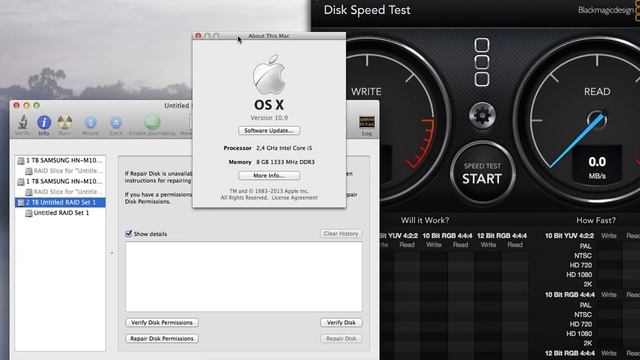Viewport: 640px width, 360px height.
Task: Open Info for selected disk
Action: click(x=44, y=124)
